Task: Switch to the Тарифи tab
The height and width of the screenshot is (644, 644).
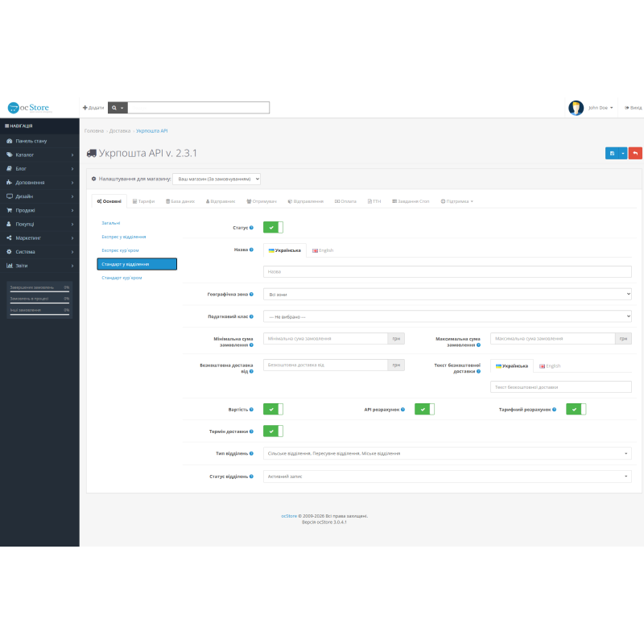Action: pyautogui.click(x=144, y=201)
